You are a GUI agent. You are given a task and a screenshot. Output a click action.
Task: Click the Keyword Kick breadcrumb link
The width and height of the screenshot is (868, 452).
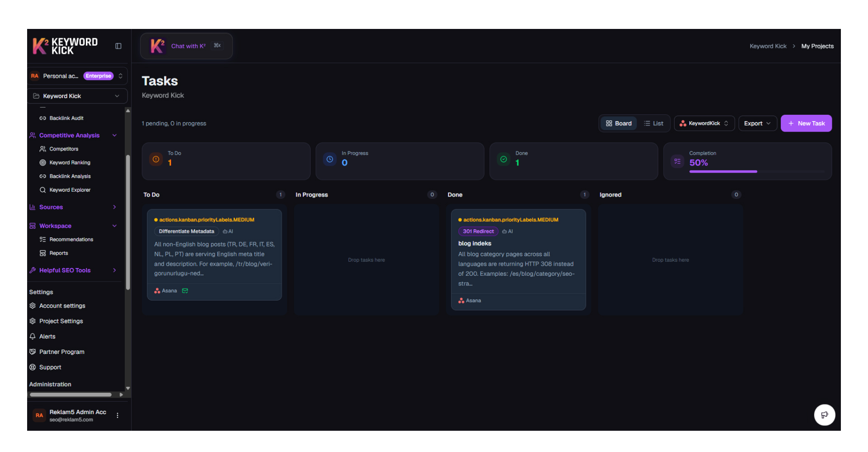click(x=768, y=46)
